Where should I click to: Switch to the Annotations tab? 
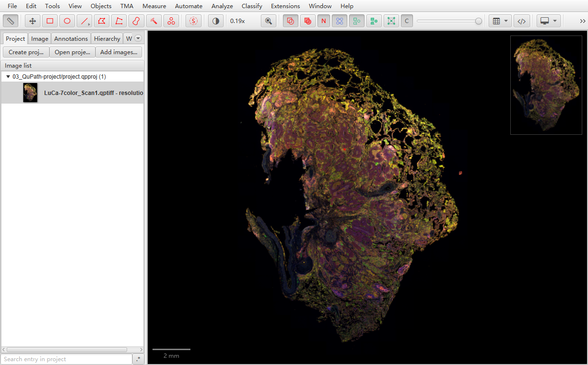pos(71,38)
